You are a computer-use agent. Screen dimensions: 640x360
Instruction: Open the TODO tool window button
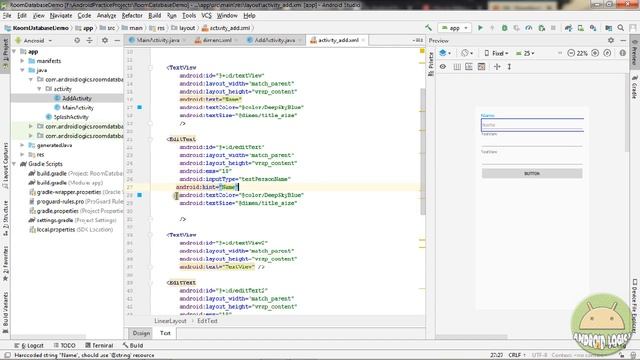coord(64,345)
